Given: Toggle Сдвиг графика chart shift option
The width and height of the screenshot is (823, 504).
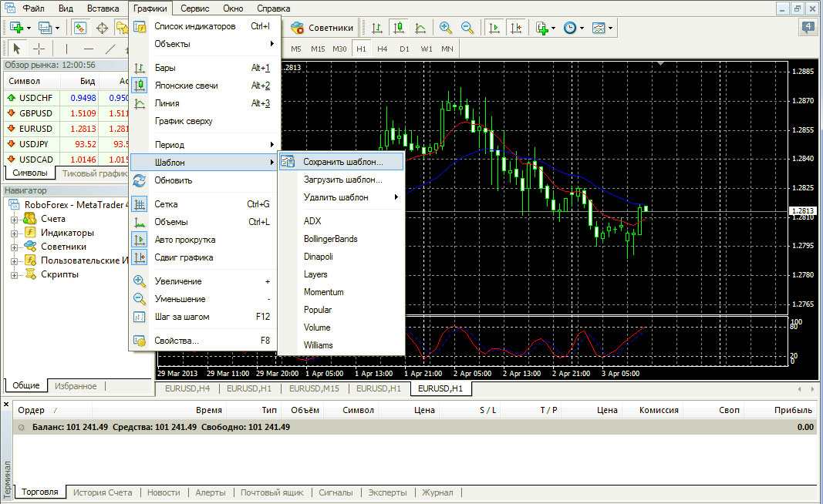Looking at the screenshot, I should [184, 257].
